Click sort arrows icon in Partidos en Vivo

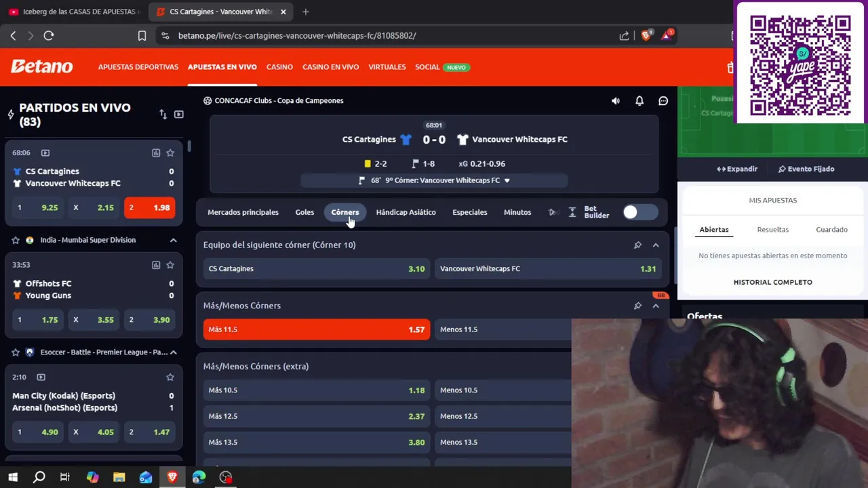[x=163, y=115]
